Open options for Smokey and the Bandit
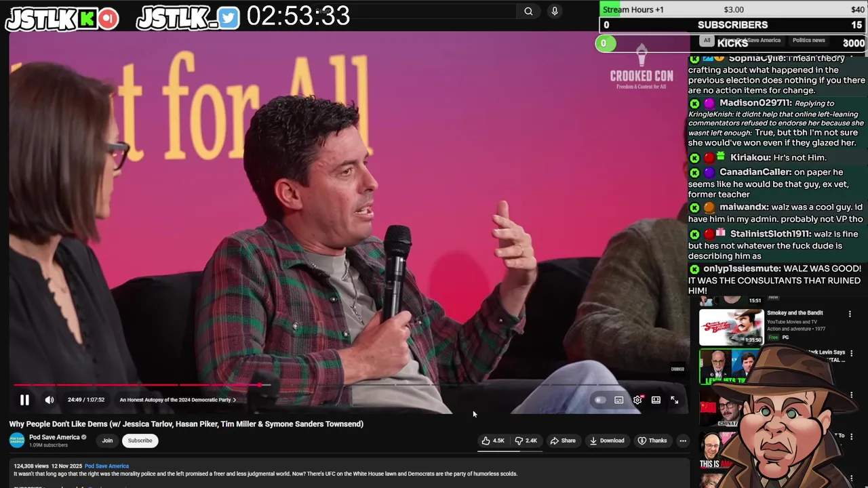 850,314
